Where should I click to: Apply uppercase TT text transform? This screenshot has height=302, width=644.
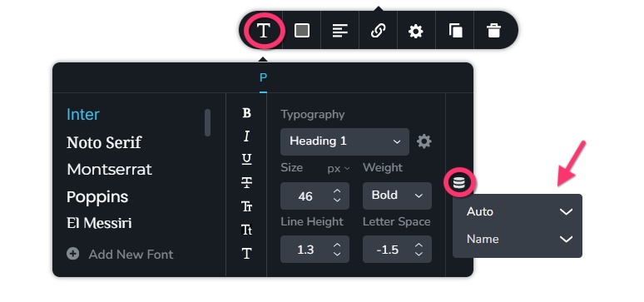pyautogui.click(x=246, y=206)
